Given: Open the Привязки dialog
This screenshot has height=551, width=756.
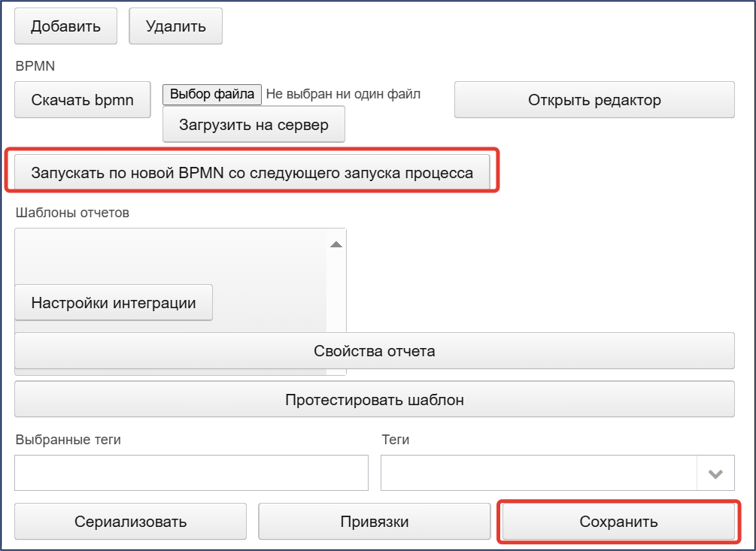Looking at the screenshot, I should pos(375,522).
